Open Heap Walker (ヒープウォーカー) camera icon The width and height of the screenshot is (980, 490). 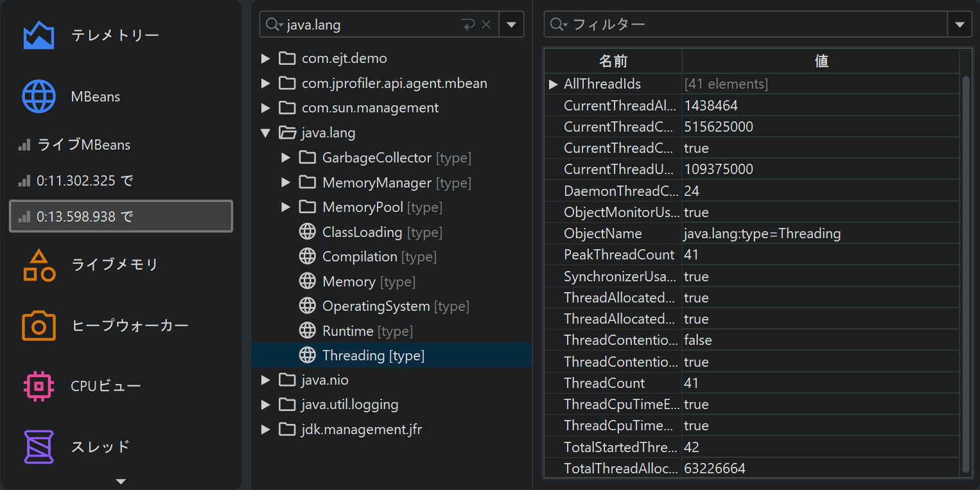[39, 326]
